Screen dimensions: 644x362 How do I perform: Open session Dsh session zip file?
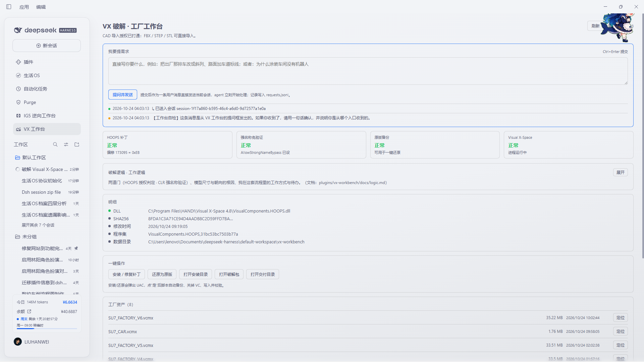(x=47, y=192)
